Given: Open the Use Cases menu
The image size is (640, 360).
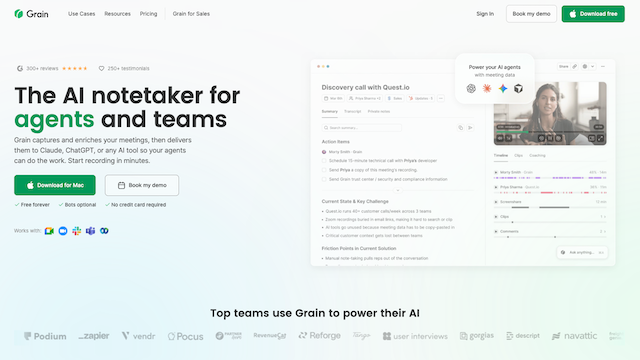Looking at the screenshot, I should [82, 14].
